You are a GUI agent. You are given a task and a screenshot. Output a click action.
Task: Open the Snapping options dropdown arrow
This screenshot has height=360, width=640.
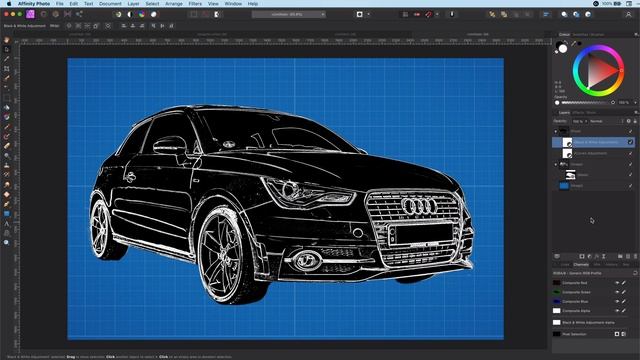[437, 14]
